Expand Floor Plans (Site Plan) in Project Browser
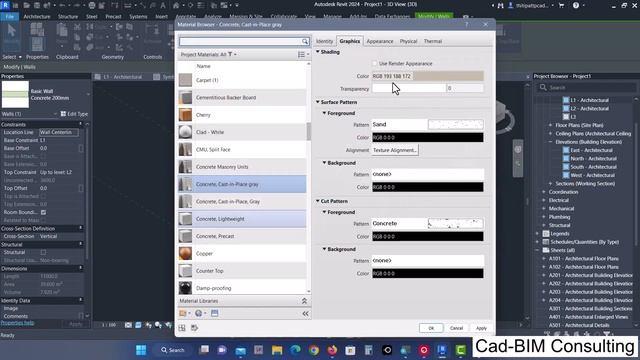The width and height of the screenshot is (640, 360). tap(550, 125)
